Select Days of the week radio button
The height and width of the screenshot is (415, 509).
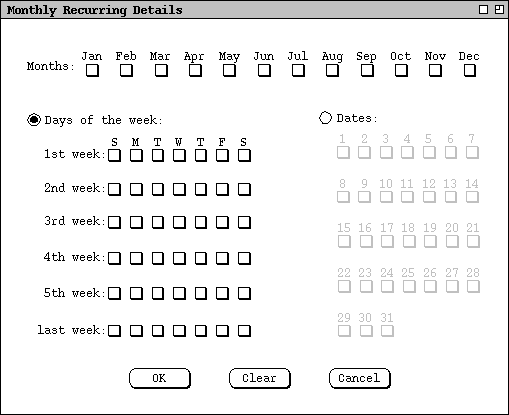point(34,120)
